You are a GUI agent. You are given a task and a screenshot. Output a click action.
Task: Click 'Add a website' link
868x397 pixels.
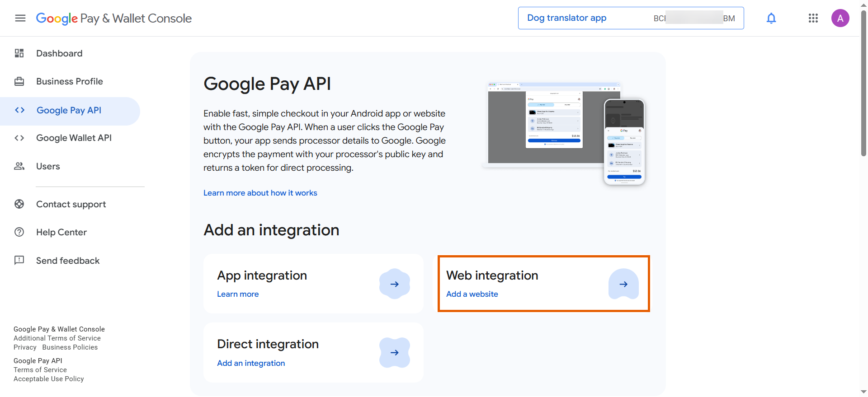tap(472, 294)
